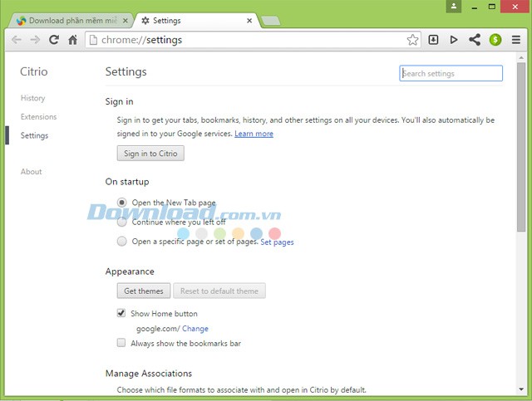Uncheck the Show Home button checkbox

click(122, 313)
